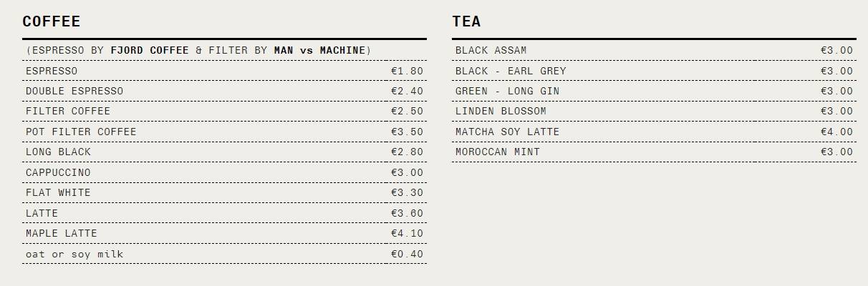The image size is (868, 286).
Task: Click the CAPPUCCINO item
Action: coord(224,172)
